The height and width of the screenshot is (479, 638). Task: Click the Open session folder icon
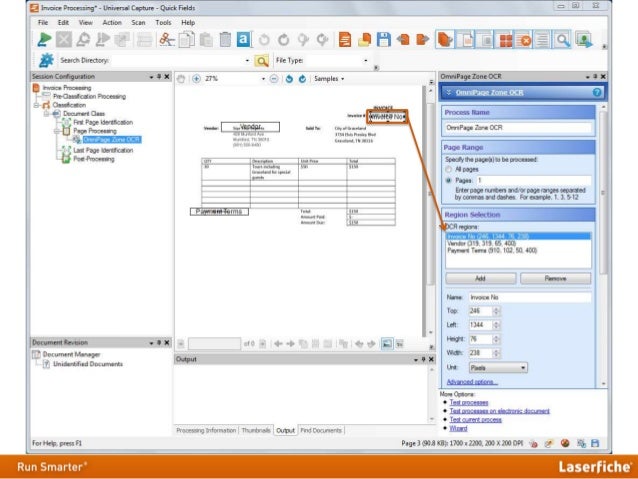click(x=365, y=40)
